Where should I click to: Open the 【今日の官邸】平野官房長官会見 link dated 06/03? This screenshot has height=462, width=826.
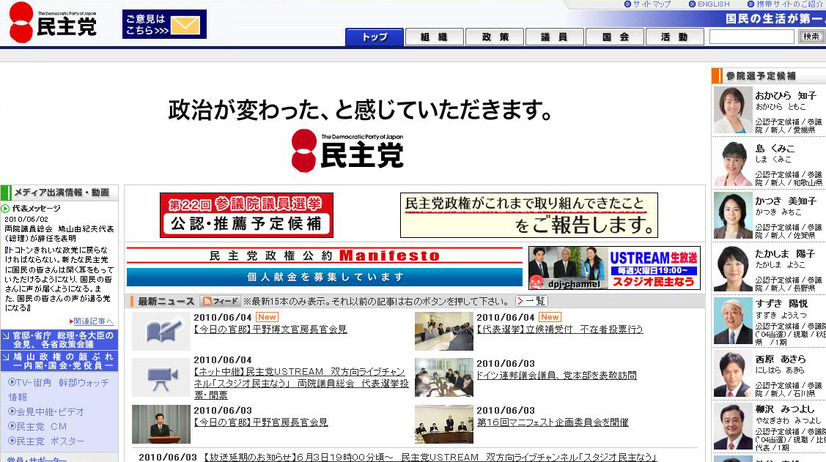[261, 422]
